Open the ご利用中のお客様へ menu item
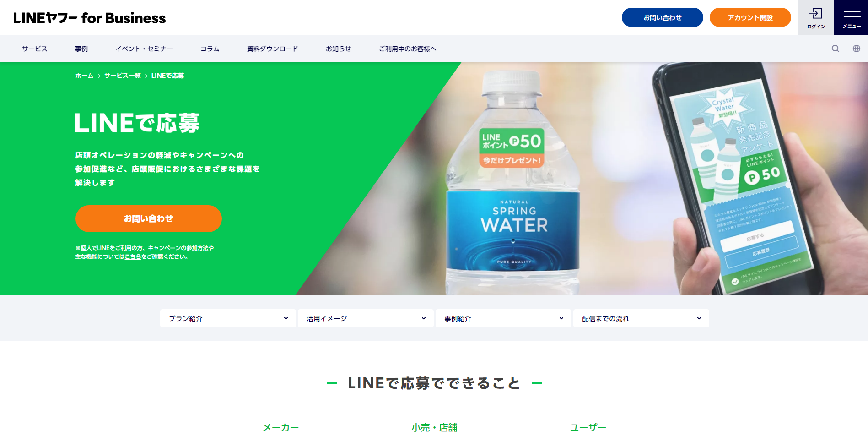 408,49
